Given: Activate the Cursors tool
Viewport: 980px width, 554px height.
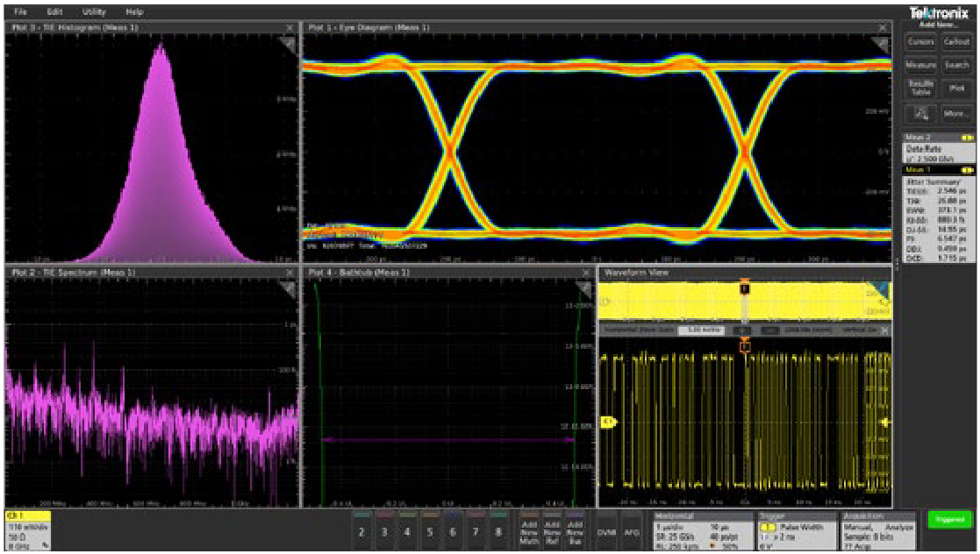Looking at the screenshot, I should pyautogui.click(x=919, y=40).
